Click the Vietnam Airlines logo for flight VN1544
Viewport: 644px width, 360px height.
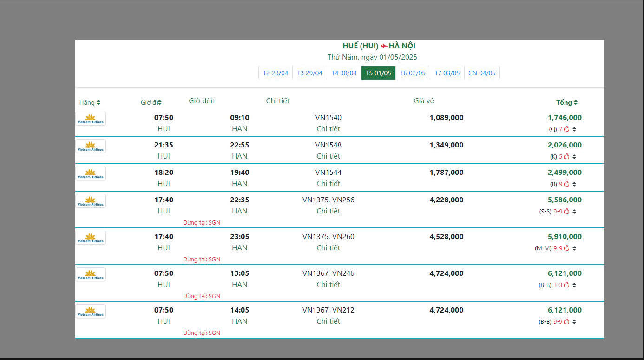[x=91, y=173]
